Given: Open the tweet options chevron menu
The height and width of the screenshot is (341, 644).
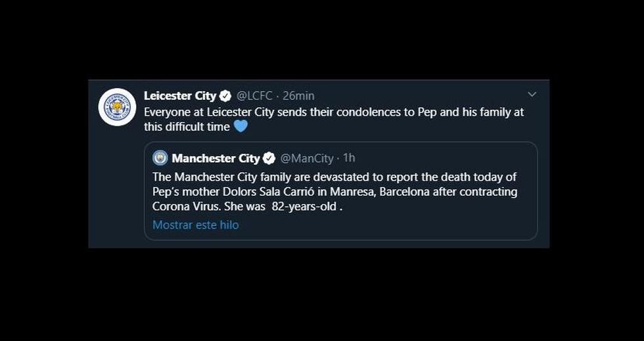Looking at the screenshot, I should click(x=532, y=95).
